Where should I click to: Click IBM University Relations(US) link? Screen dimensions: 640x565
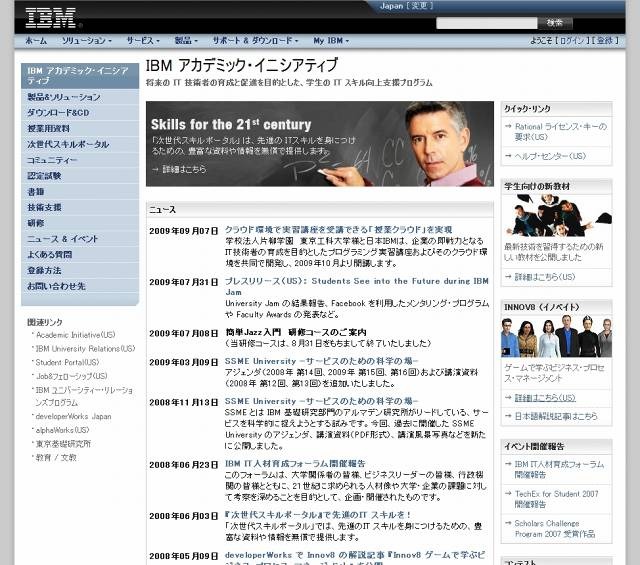[x=85, y=349]
